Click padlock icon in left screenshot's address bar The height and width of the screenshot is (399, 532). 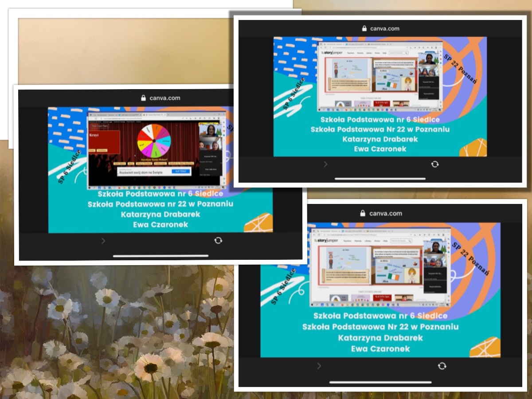pos(143,98)
